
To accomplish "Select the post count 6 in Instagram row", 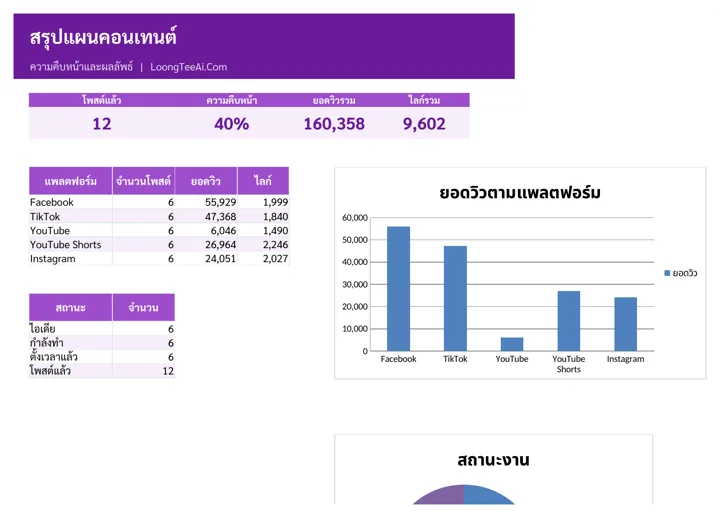I will coord(143,259).
